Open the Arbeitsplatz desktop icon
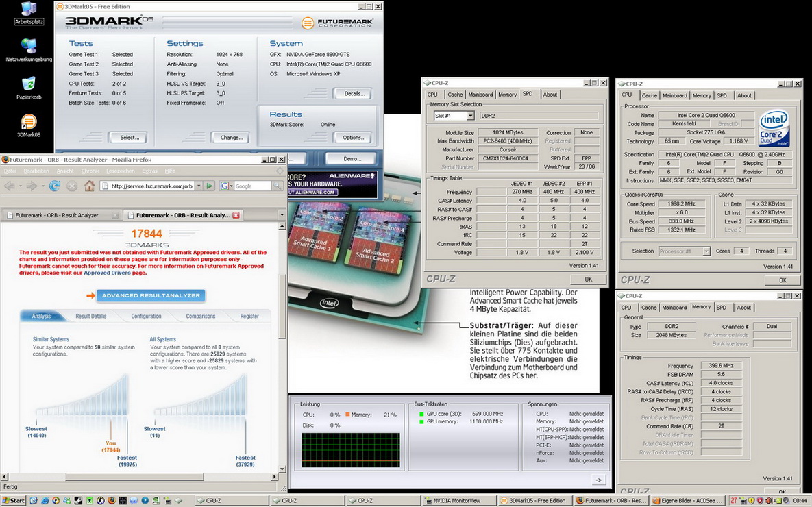The width and height of the screenshot is (812, 507). click(29, 14)
